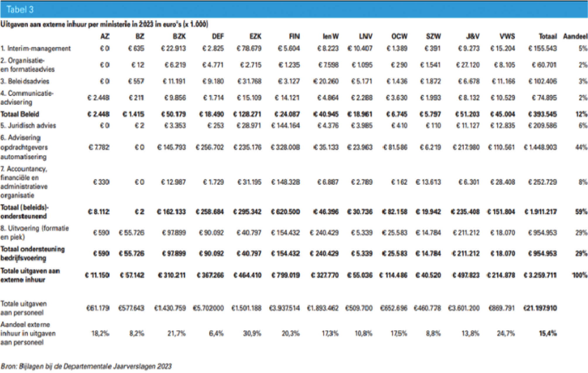Click the DEF column header
Viewport: 588px width, 373px height.
point(218,36)
